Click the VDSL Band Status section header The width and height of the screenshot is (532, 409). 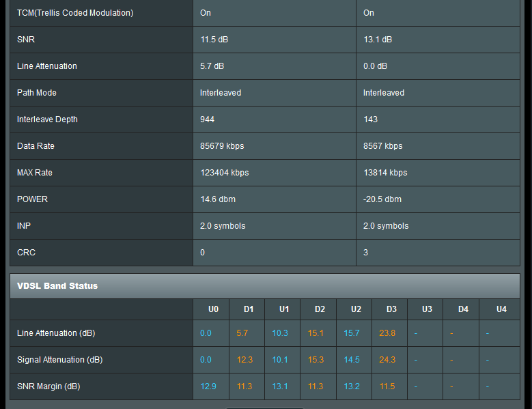point(57,286)
